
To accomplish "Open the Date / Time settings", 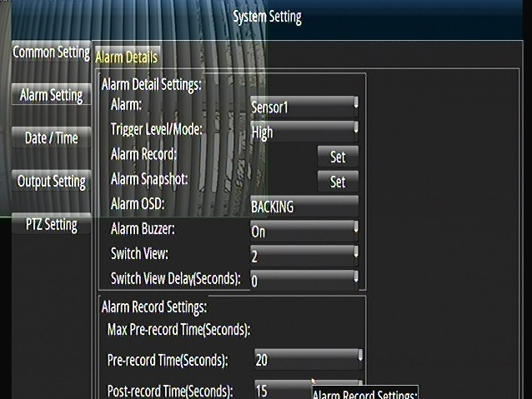I will 51,137.
